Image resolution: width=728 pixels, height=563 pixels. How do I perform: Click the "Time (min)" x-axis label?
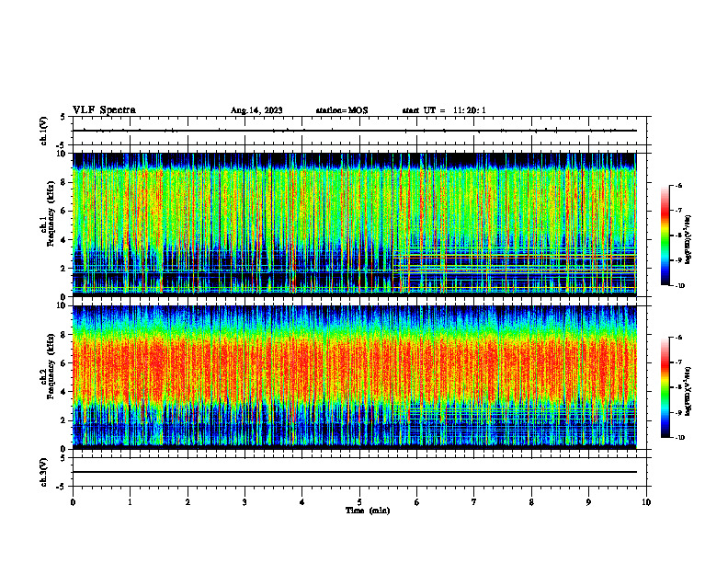click(368, 511)
